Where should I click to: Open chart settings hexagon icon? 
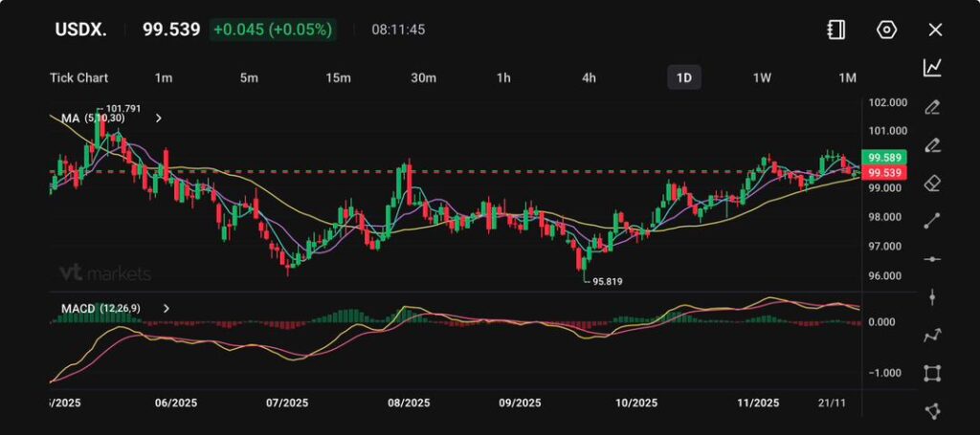886,30
